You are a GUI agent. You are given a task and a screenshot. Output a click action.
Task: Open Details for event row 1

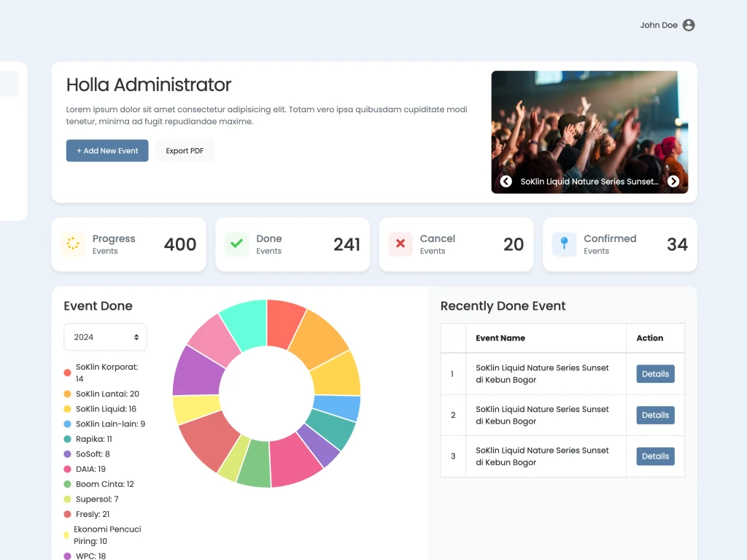tap(655, 374)
